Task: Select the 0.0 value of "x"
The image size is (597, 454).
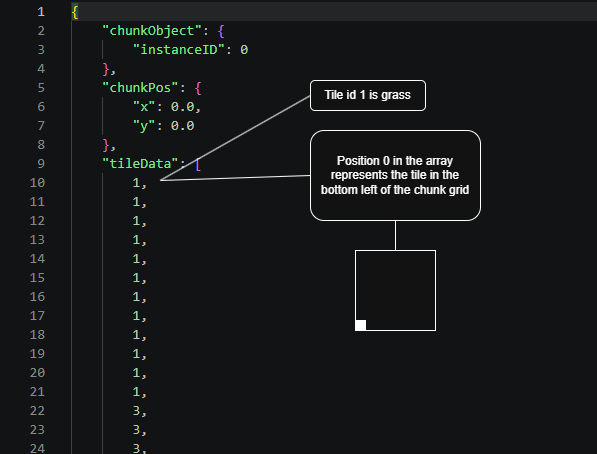Action: (182, 107)
